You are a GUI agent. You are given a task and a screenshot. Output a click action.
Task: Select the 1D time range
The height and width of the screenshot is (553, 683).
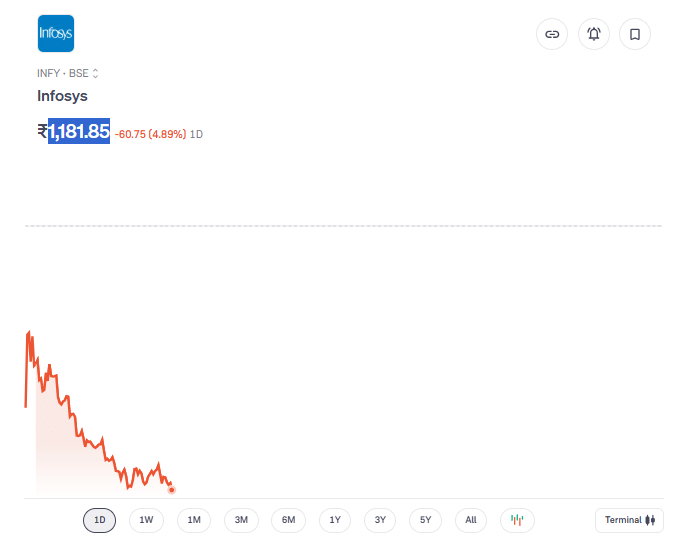click(x=99, y=520)
